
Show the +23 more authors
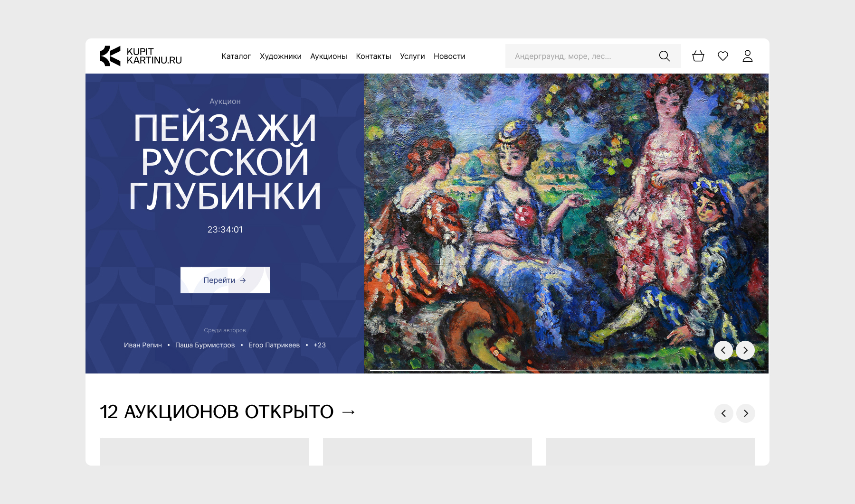click(x=320, y=345)
